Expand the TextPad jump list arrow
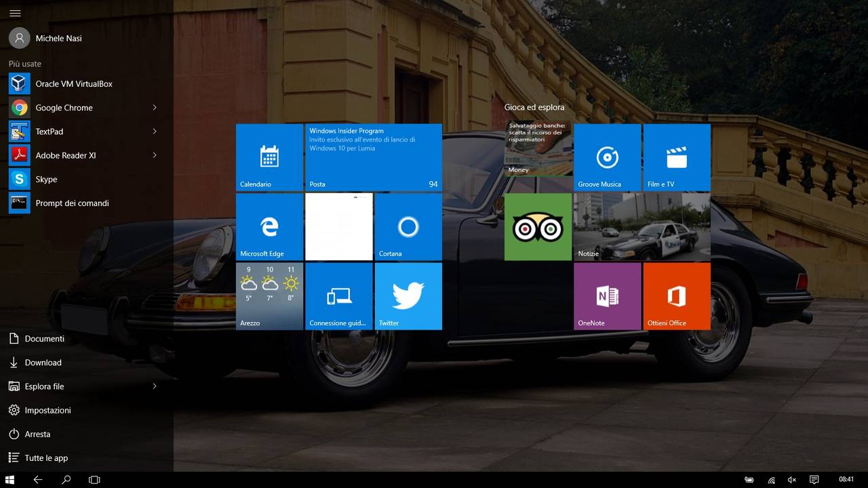Viewport: 868px width, 488px height. click(155, 131)
